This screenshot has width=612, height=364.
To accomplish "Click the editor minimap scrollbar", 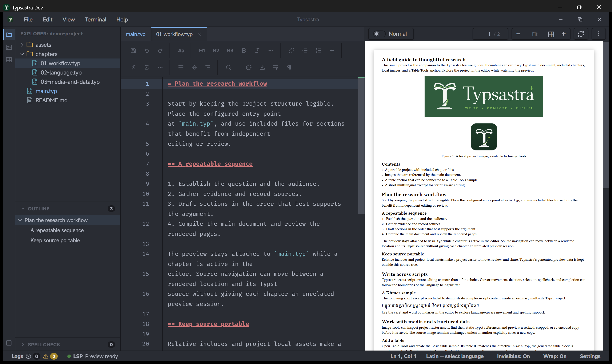I will click(361, 146).
